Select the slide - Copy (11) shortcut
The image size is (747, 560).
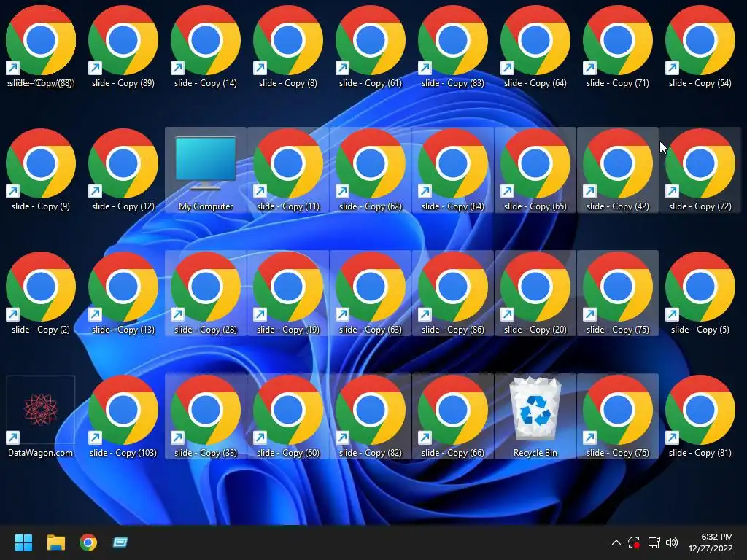(287, 170)
